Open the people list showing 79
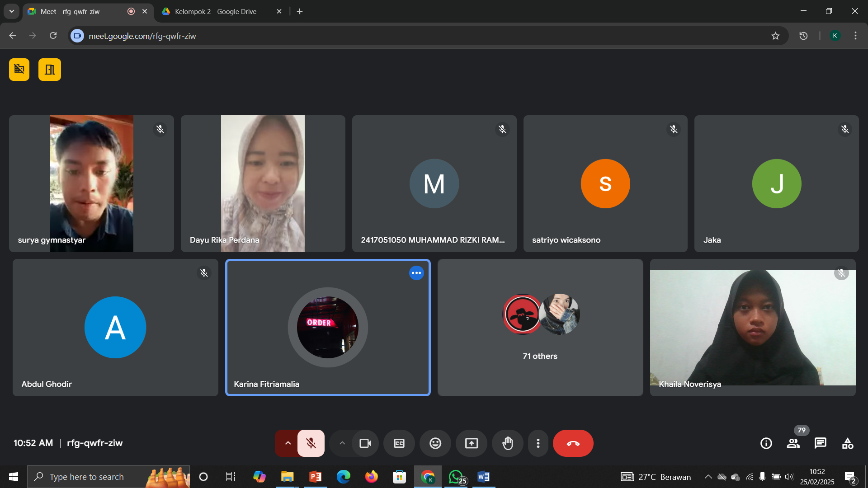The width and height of the screenshot is (868, 488). click(x=793, y=443)
